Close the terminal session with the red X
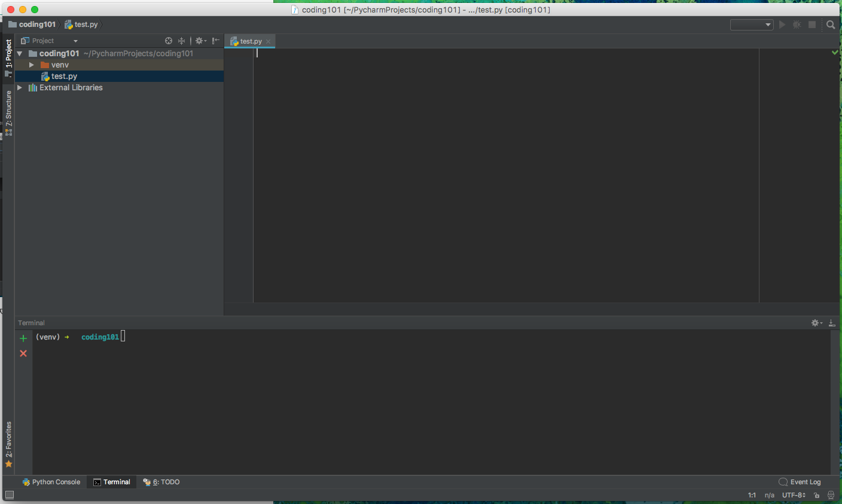This screenshot has width=842, height=504. [x=23, y=353]
